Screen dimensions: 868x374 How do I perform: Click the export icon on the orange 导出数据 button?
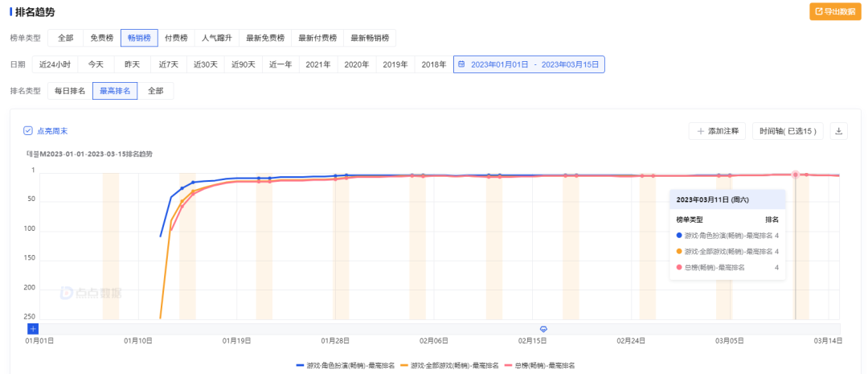tap(819, 11)
